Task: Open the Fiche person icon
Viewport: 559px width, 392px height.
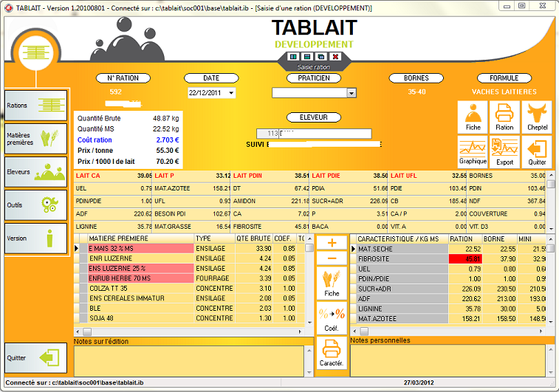Action: pos(473,117)
